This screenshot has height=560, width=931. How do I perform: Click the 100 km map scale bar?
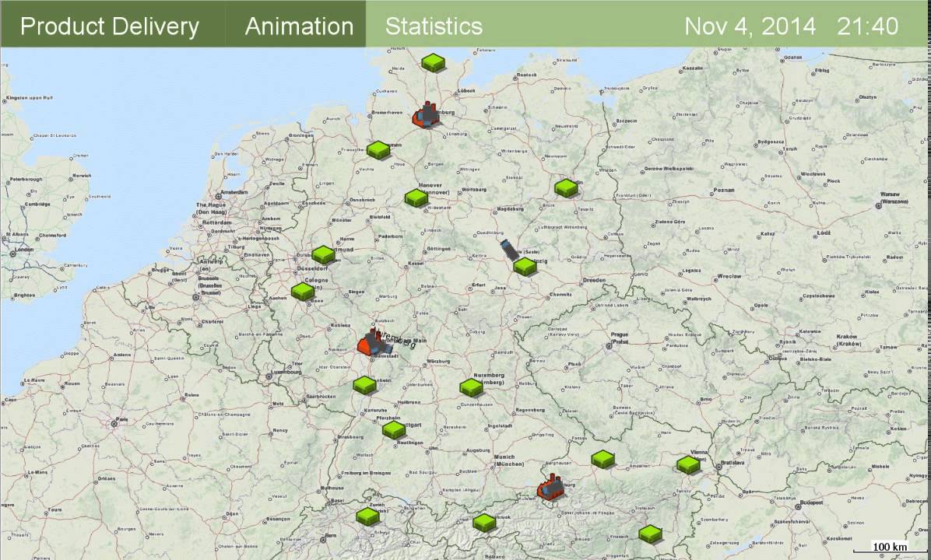[x=890, y=547]
